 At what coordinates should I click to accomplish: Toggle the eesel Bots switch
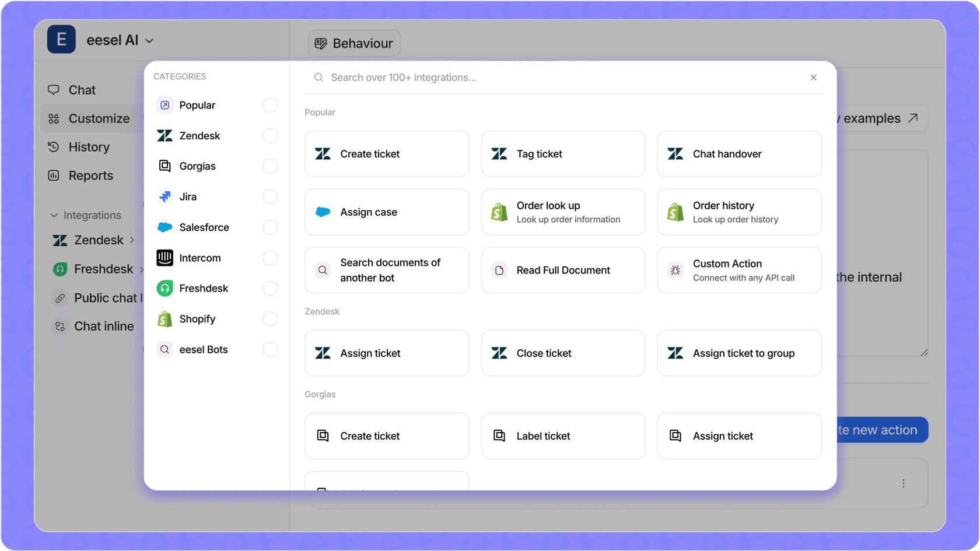(270, 349)
